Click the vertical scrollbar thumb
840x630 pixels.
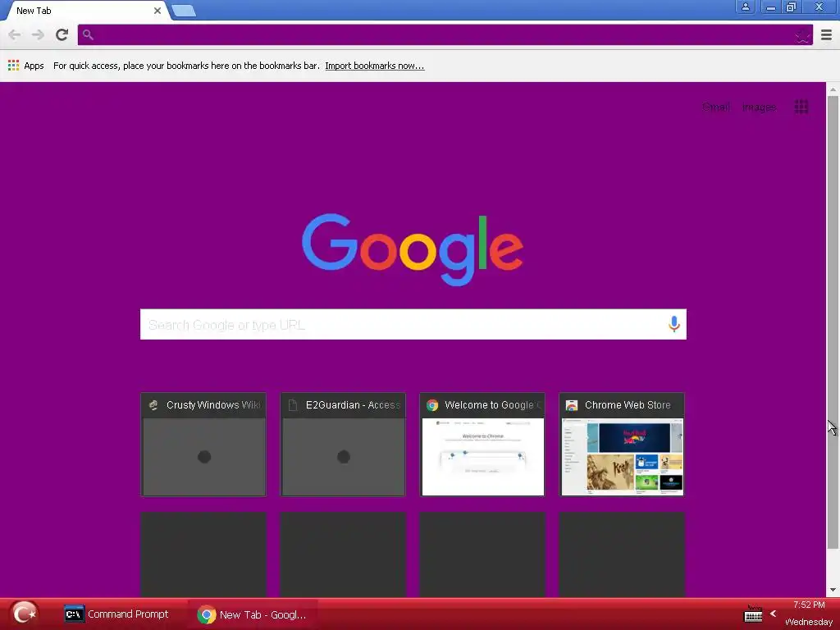pyautogui.click(x=833, y=322)
